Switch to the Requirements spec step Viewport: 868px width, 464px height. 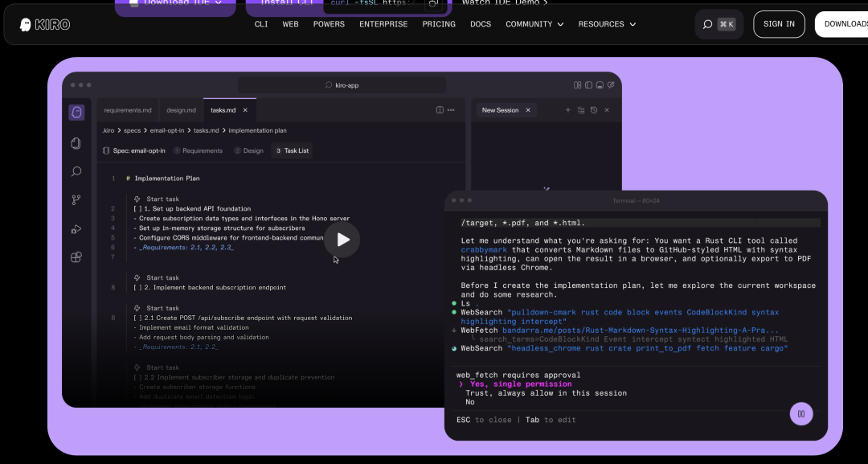pos(199,150)
